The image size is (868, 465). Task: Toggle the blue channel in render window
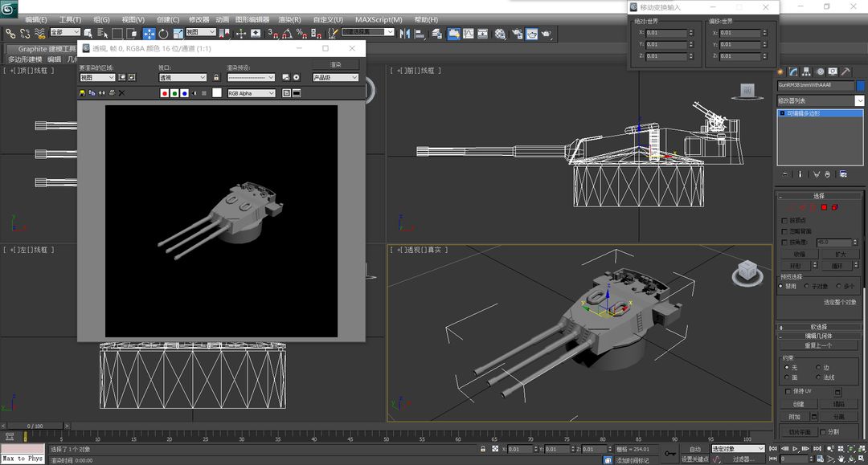coord(184,93)
